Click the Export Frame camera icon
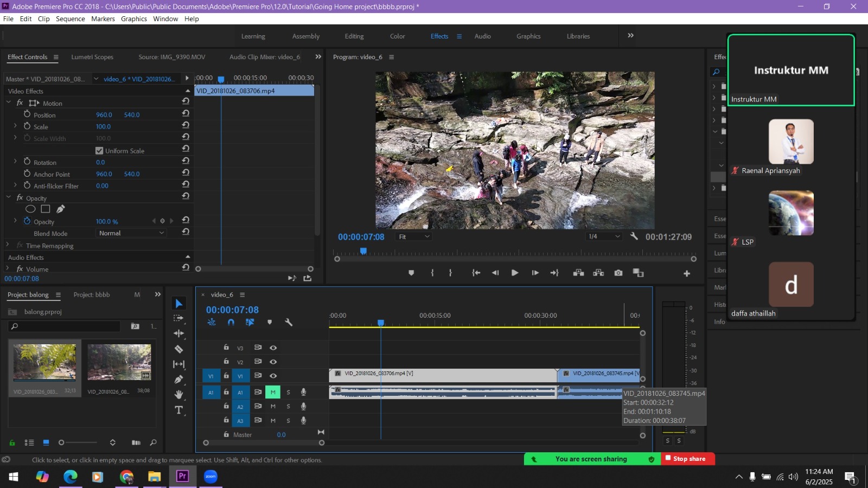Screen dimensions: 868x488 pos(618,273)
